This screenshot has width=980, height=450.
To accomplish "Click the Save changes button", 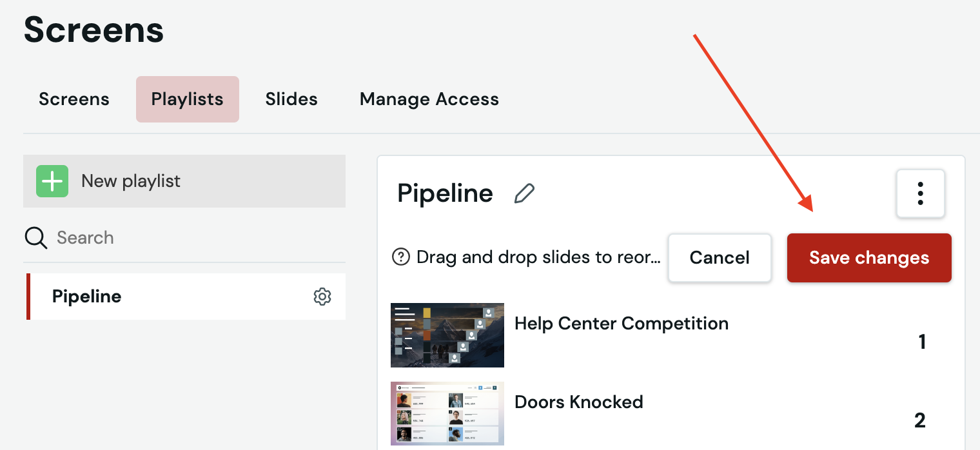I will coord(869,258).
